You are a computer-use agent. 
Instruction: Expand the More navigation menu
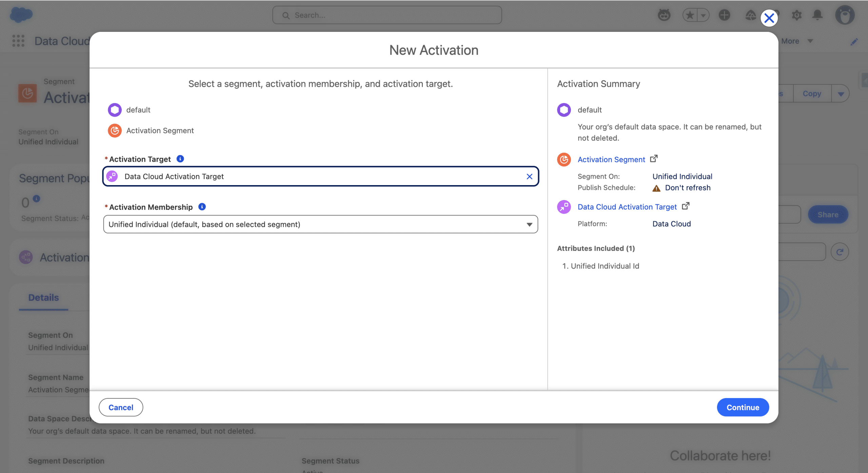(797, 41)
